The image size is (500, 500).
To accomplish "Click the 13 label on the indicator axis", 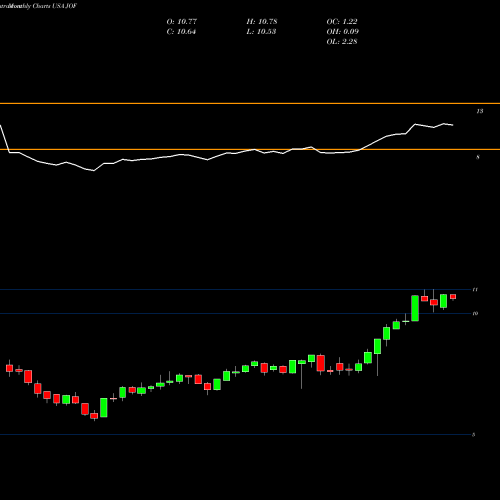I will click(x=480, y=111).
